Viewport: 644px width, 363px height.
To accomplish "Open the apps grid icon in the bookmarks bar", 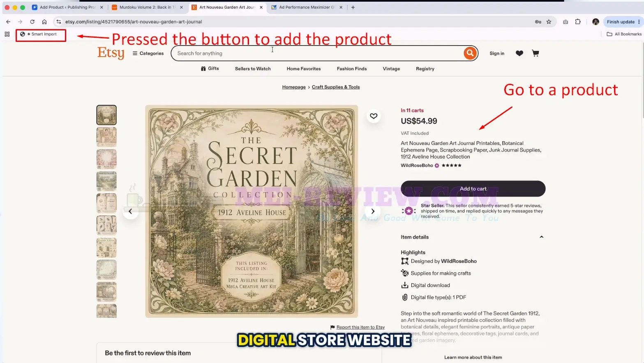I will (7, 34).
